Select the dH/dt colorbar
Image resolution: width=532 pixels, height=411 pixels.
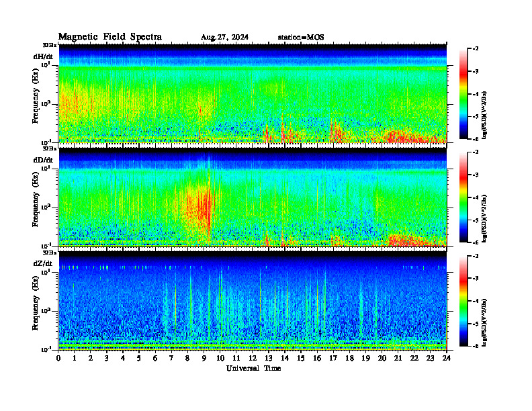point(463,94)
